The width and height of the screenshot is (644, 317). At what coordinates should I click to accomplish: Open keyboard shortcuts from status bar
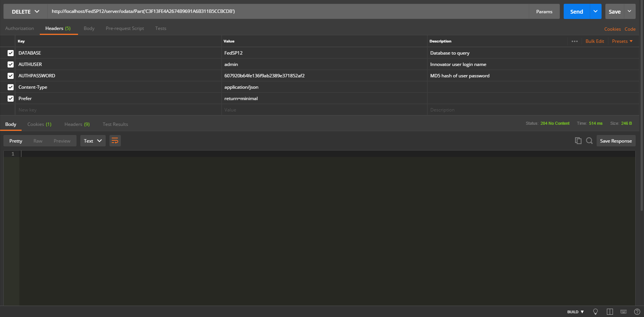(x=623, y=312)
